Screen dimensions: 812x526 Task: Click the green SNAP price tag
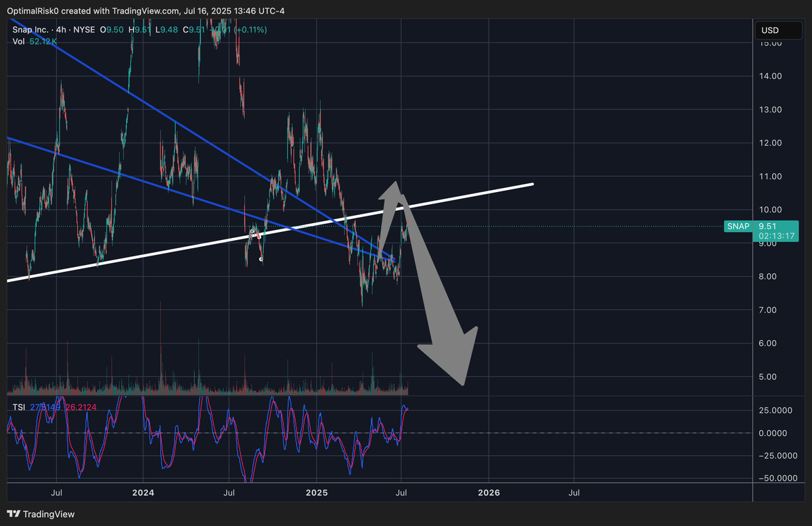tap(738, 226)
